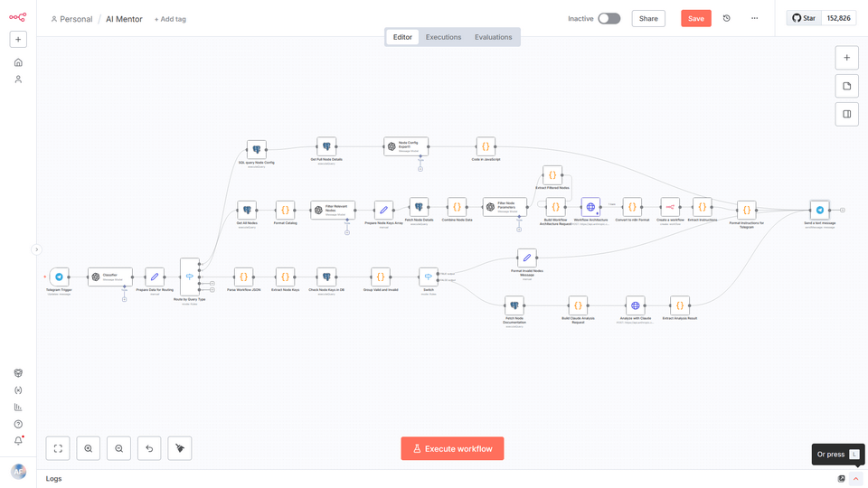Select the Classifier OpenAI node

coord(109,277)
